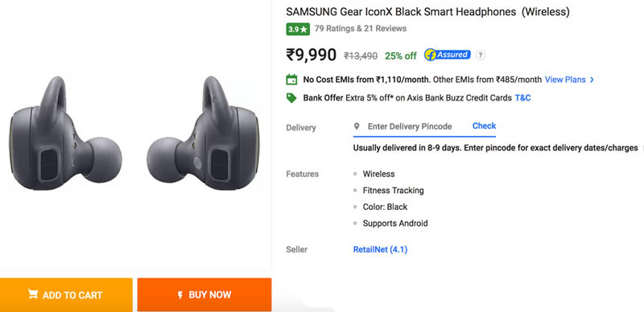Click the location pin icon
This screenshot has height=312, width=644.
click(357, 126)
